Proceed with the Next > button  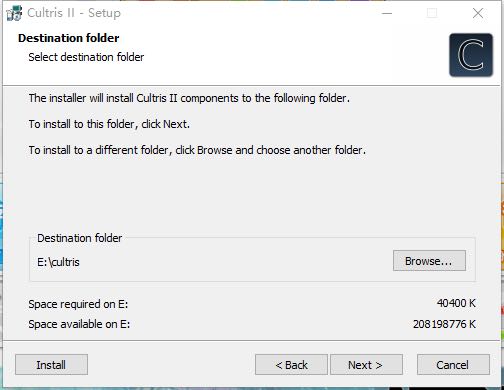click(366, 365)
